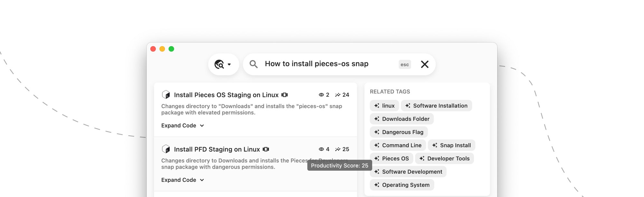Click the view count eye icon showing 2

click(321, 95)
